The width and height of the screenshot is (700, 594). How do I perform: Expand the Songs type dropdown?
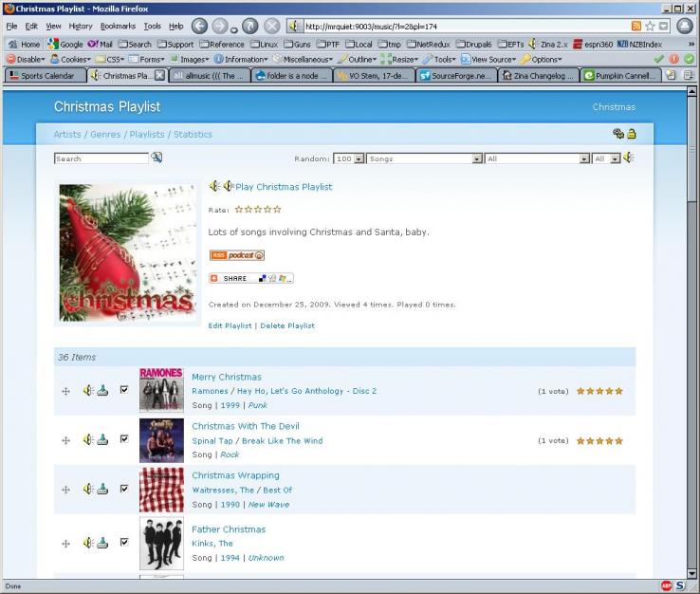(x=424, y=158)
